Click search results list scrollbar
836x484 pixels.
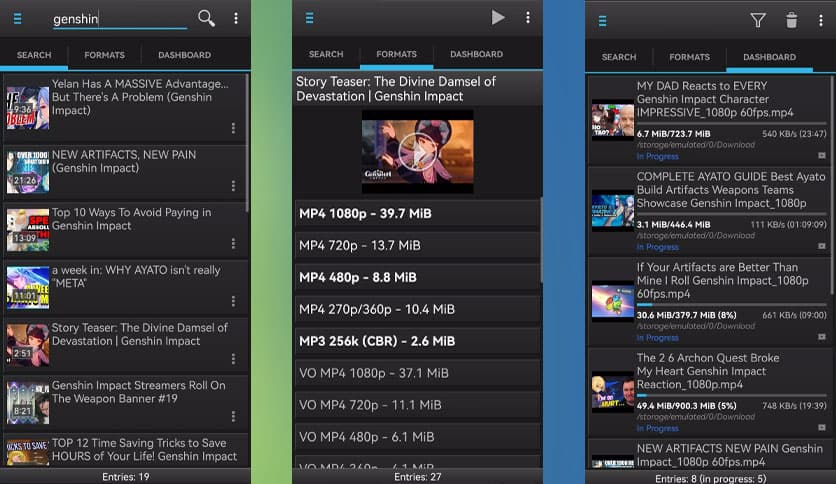coord(247,143)
